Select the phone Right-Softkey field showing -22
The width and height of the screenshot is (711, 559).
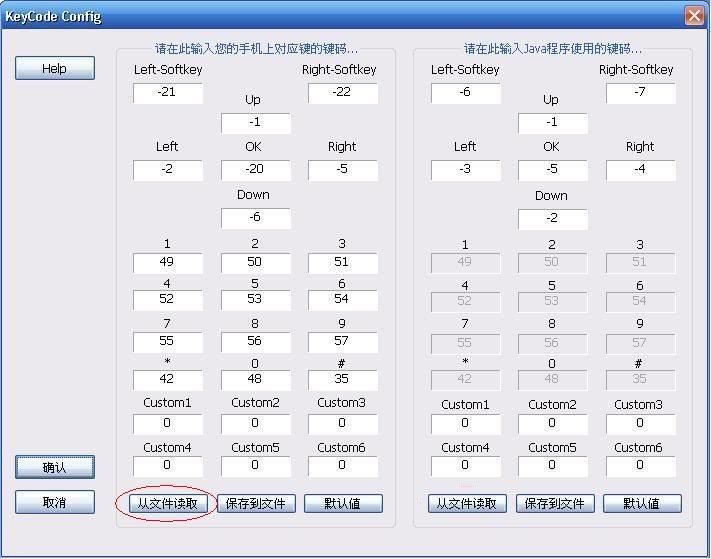coord(342,93)
